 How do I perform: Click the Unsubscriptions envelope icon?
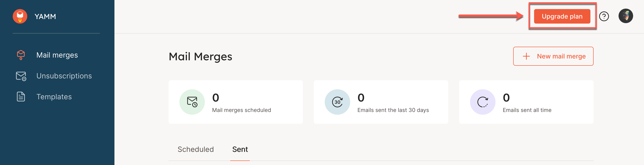coord(21,76)
